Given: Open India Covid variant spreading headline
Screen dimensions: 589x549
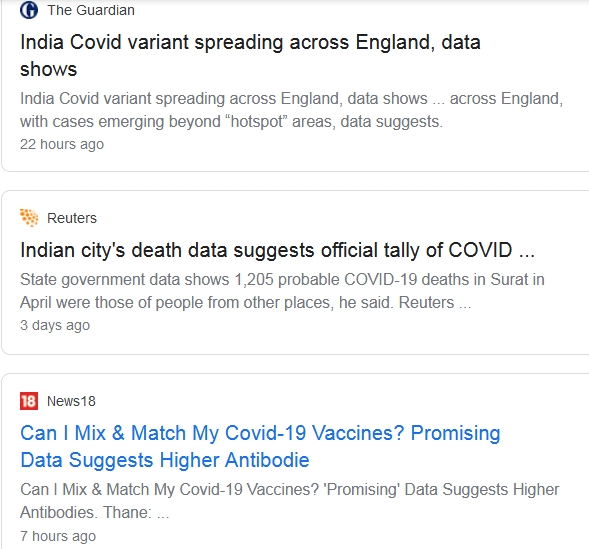Looking at the screenshot, I should (x=250, y=56).
